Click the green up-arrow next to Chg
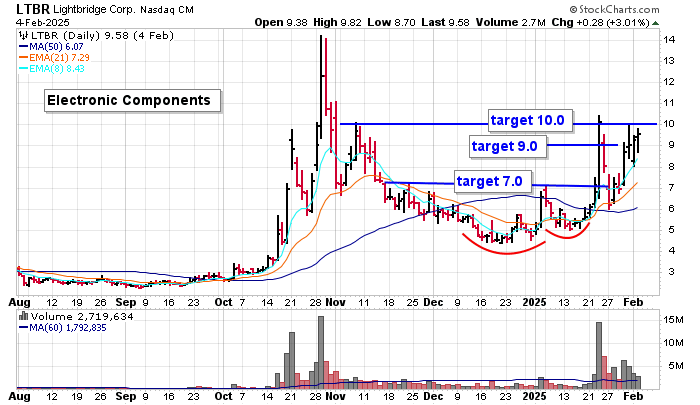This screenshot has height=405, width=700. point(655,23)
